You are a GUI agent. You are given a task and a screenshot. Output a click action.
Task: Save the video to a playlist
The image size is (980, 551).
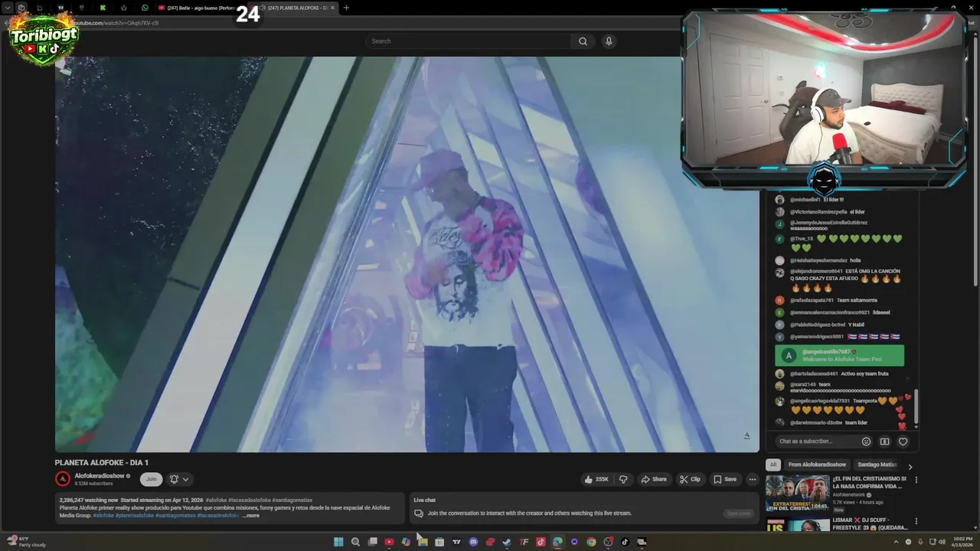click(x=725, y=479)
